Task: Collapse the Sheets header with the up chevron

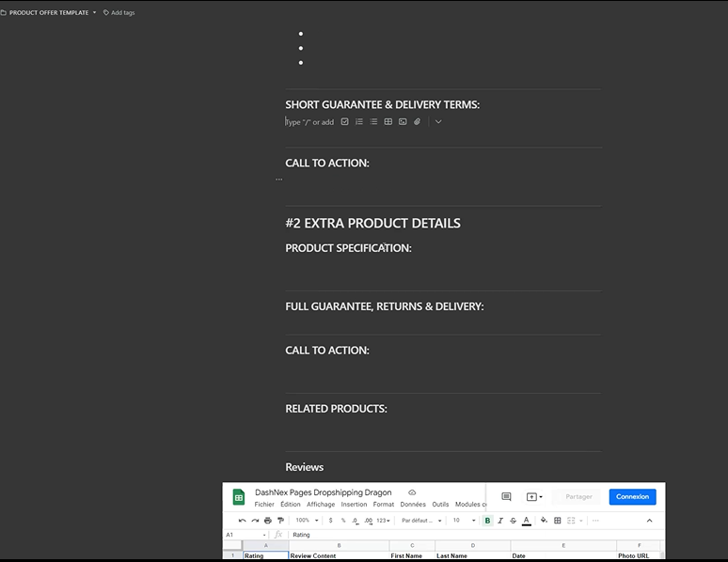Action: [650, 521]
